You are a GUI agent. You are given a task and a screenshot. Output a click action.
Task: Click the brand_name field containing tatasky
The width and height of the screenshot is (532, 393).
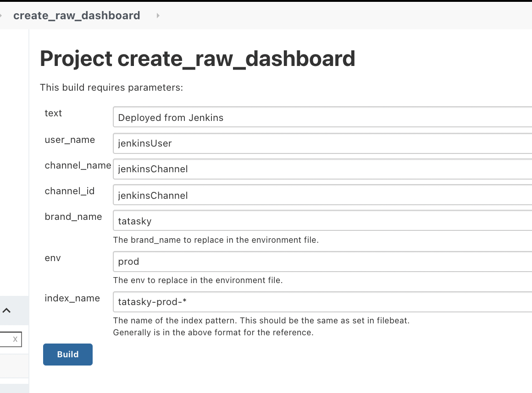point(321,221)
